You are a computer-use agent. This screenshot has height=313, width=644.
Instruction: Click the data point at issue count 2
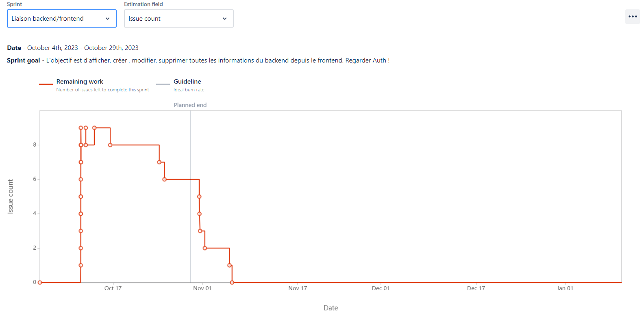point(205,248)
